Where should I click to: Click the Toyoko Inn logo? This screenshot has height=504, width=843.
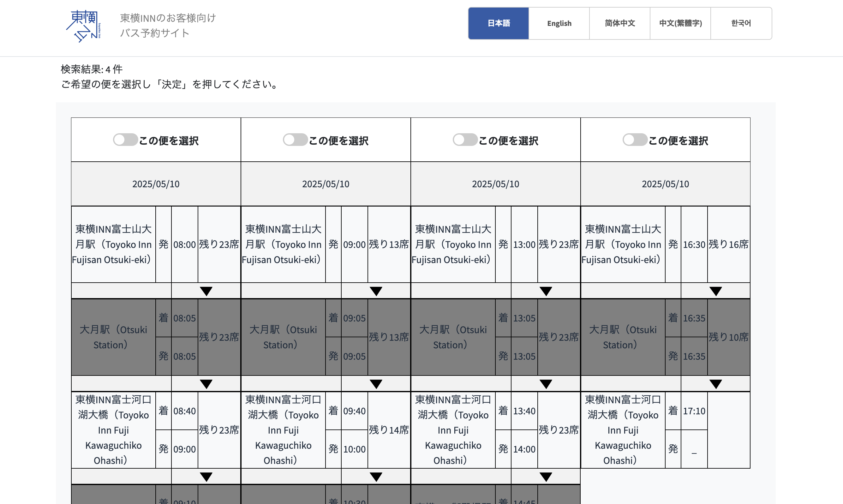tap(83, 26)
